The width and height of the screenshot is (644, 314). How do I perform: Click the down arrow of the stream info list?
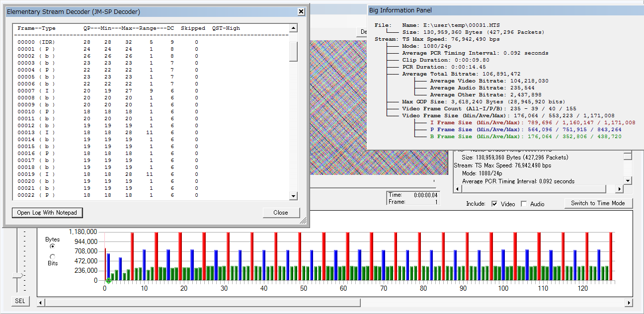pyautogui.click(x=628, y=181)
